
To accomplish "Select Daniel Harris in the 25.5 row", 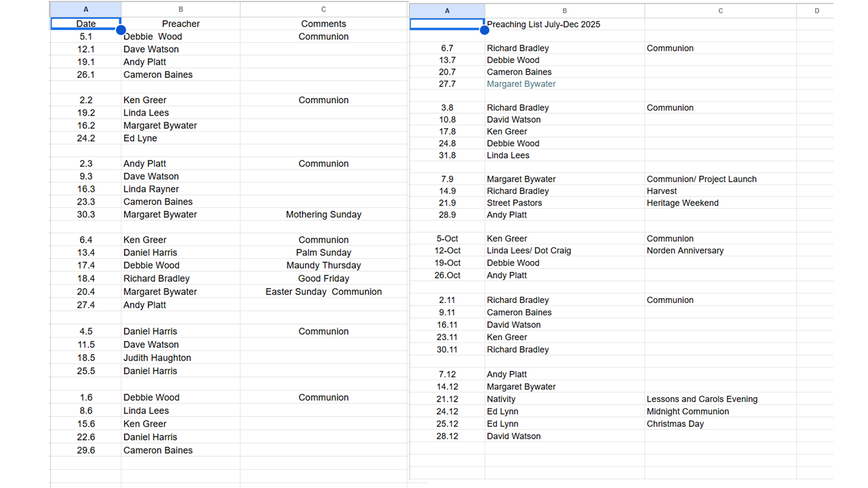I will [x=180, y=371].
